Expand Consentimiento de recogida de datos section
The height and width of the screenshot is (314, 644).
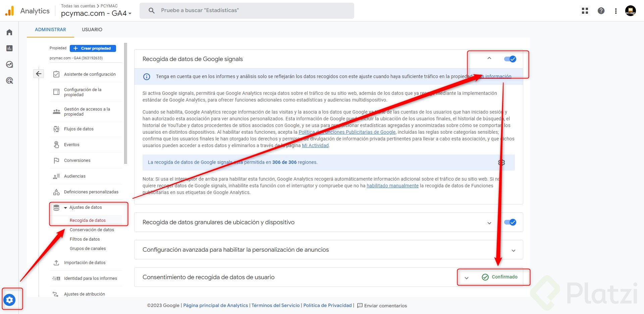click(x=467, y=278)
